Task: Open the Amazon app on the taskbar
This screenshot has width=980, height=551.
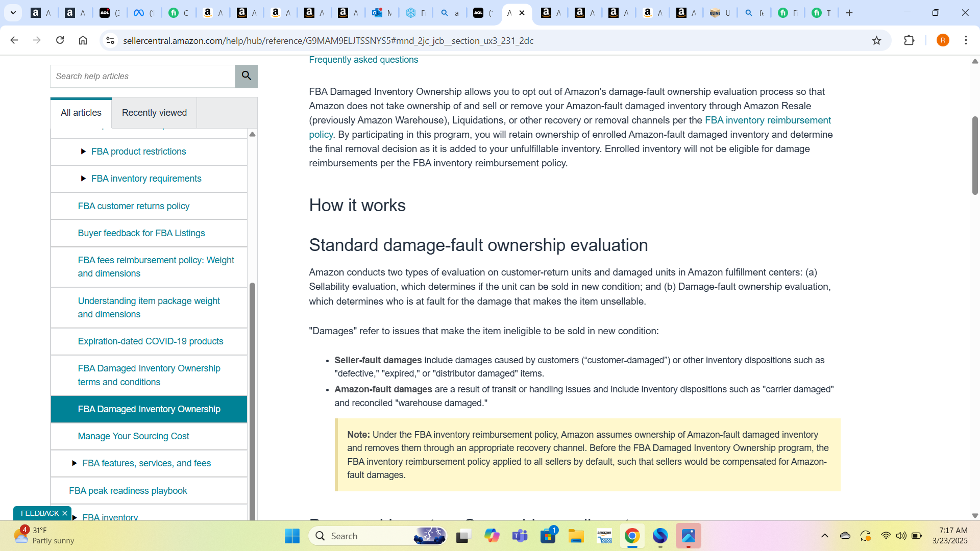Action: (604, 536)
